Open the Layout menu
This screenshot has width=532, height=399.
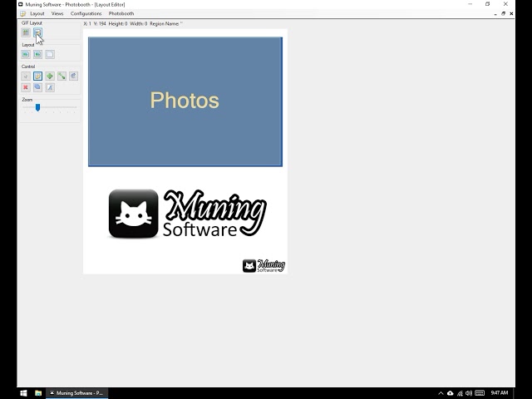click(x=37, y=13)
